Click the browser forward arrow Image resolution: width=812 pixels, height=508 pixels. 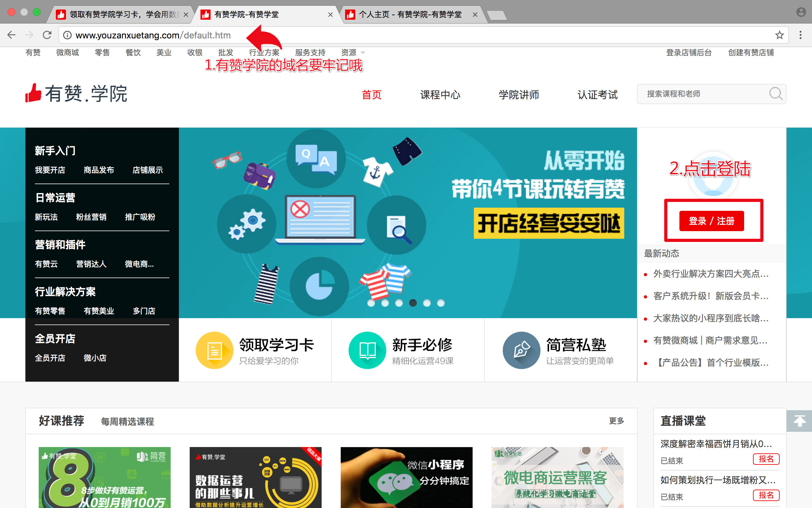coord(29,35)
